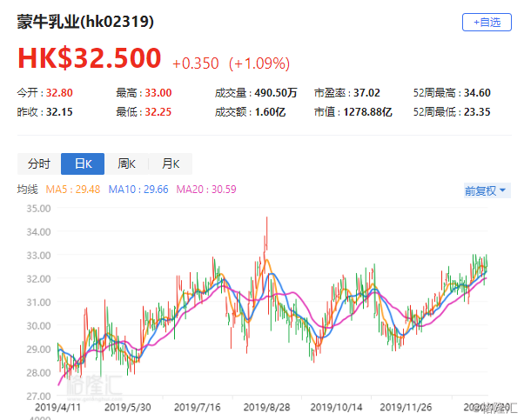Open the 周K weekly chart tab
524x420 pixels.
coord(126,164)
